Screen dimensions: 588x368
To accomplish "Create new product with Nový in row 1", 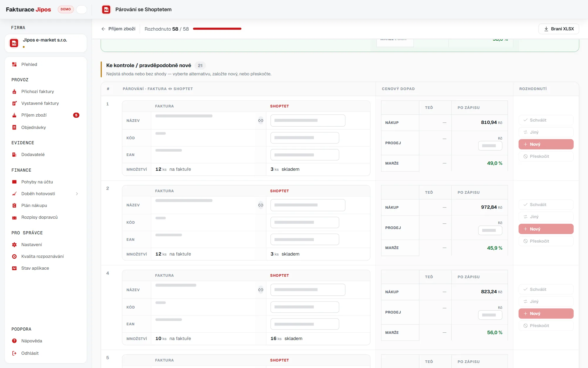I will tap(546, 144).
